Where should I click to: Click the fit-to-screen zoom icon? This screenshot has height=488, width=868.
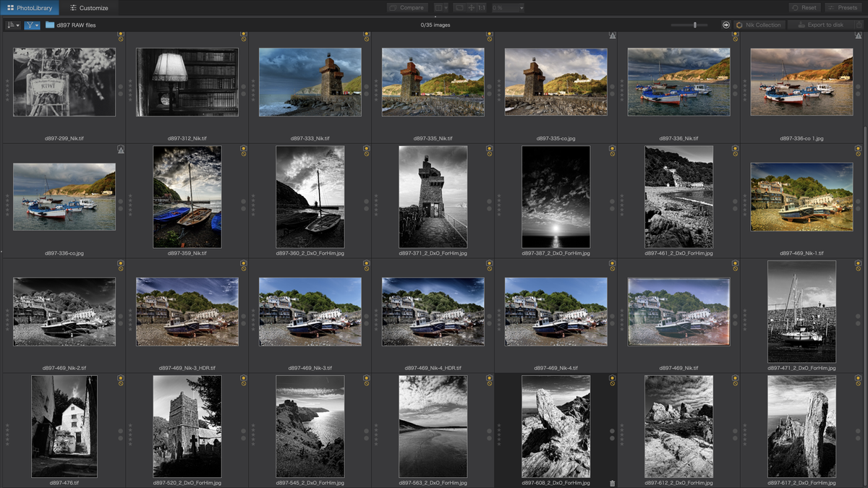click(x=459, y=8)
